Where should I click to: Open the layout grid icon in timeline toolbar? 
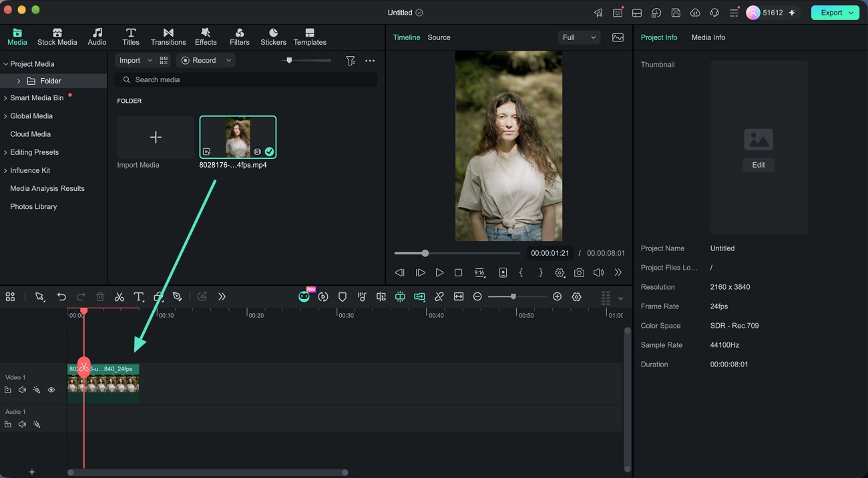click(10, 297)
